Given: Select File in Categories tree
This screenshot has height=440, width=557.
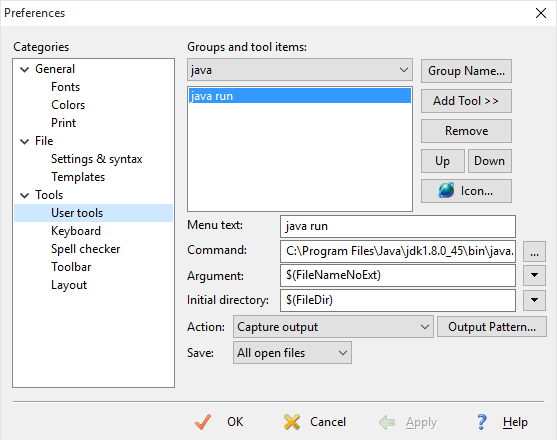Looking at the screenshot, I should [44, 141].
